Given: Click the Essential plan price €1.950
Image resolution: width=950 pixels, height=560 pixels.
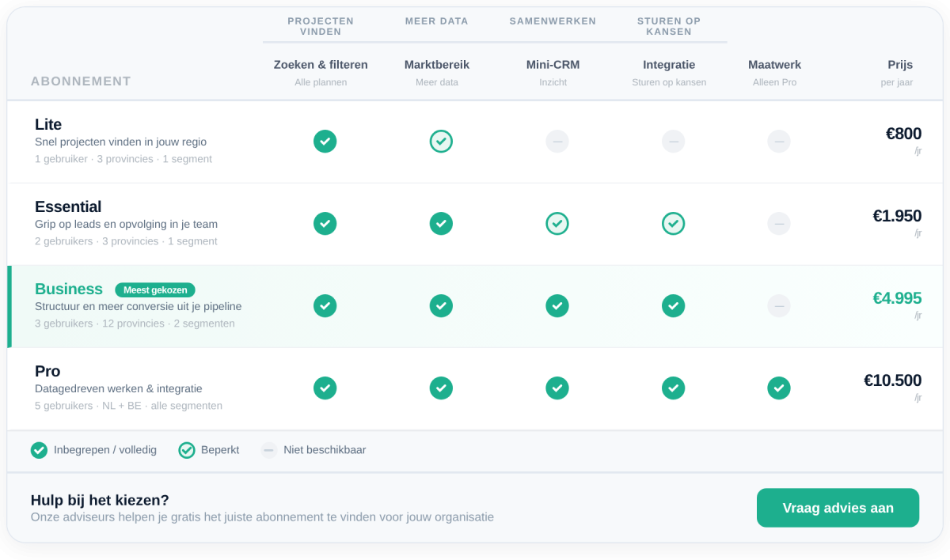Looking at the screenshot, I should pos(897,216).
